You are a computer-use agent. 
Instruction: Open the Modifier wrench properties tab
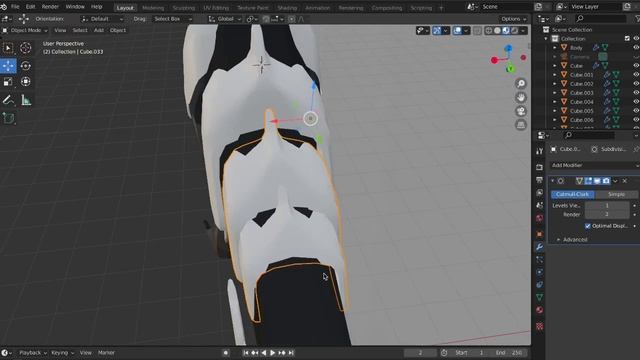540,247
